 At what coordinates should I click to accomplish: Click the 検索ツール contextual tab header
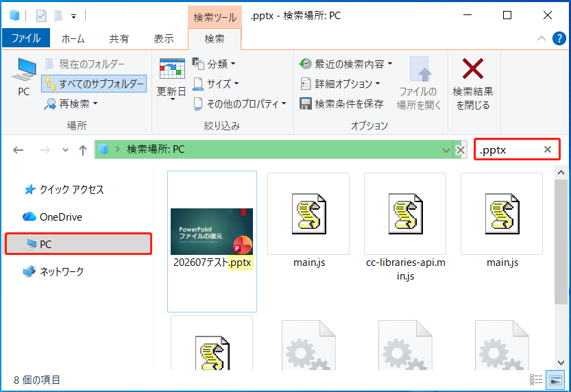(215, 17)
